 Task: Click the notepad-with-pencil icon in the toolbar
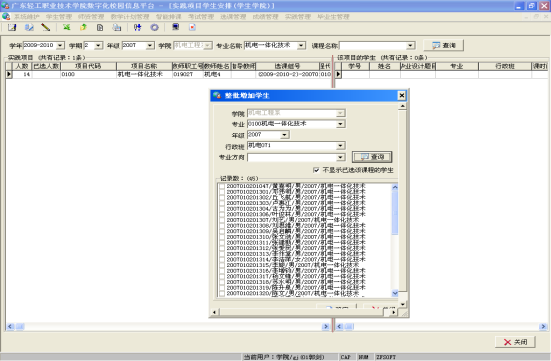pos(12,27)
